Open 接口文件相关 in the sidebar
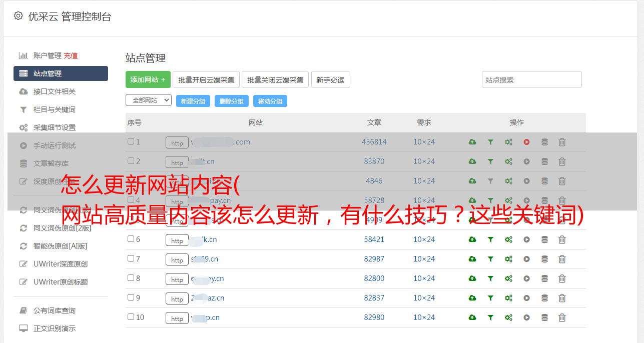 (x=55, y=91)
